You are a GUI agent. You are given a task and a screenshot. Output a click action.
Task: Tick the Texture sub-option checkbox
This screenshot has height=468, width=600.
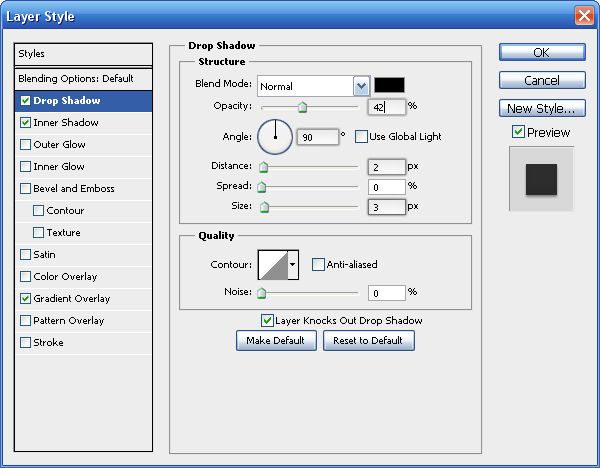(39, 233)
